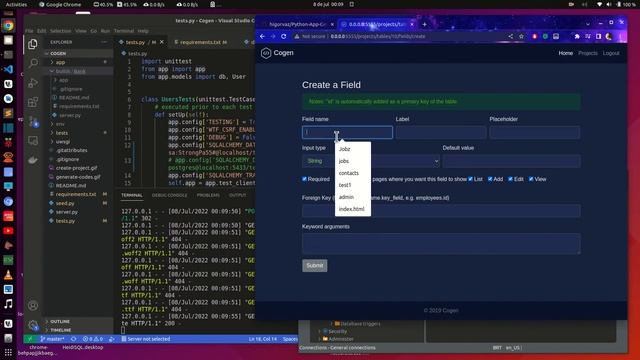Screen dimensions: 640x360
Task: Open create-project.gif in the Explorer
Action: pyautogui.click(x=77, y=168)
